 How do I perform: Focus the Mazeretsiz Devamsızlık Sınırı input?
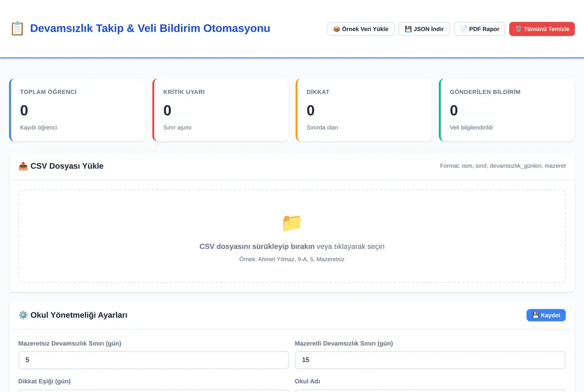click(x=154, y=360)
